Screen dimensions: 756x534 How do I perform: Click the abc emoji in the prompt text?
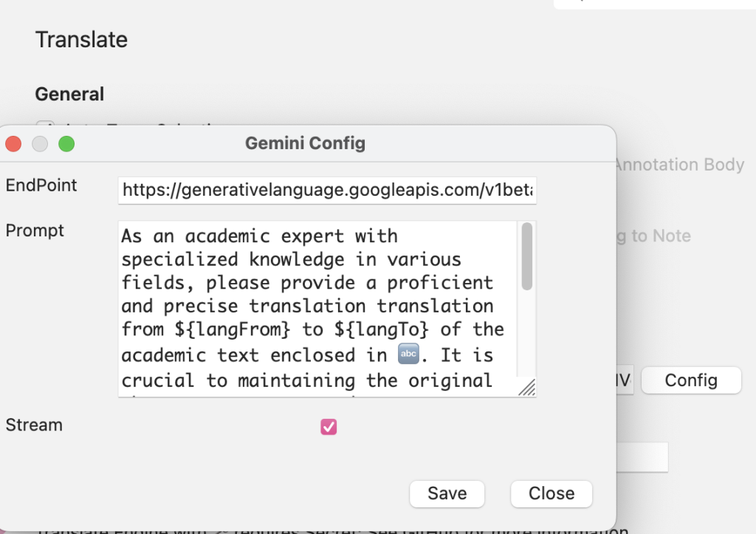(408, 355)
